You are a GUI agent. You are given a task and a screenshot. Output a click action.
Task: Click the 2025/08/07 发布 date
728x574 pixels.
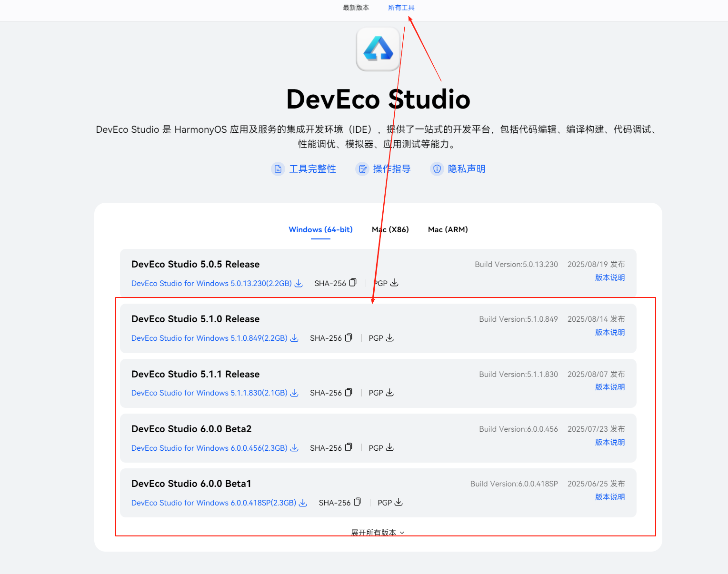[596, 374]
